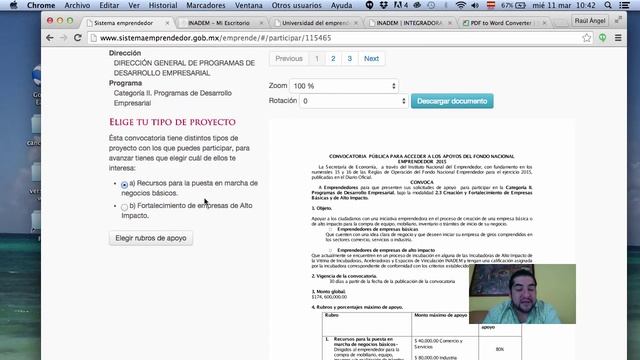
Task: Open the Chrome application menu
Action: 41,5
